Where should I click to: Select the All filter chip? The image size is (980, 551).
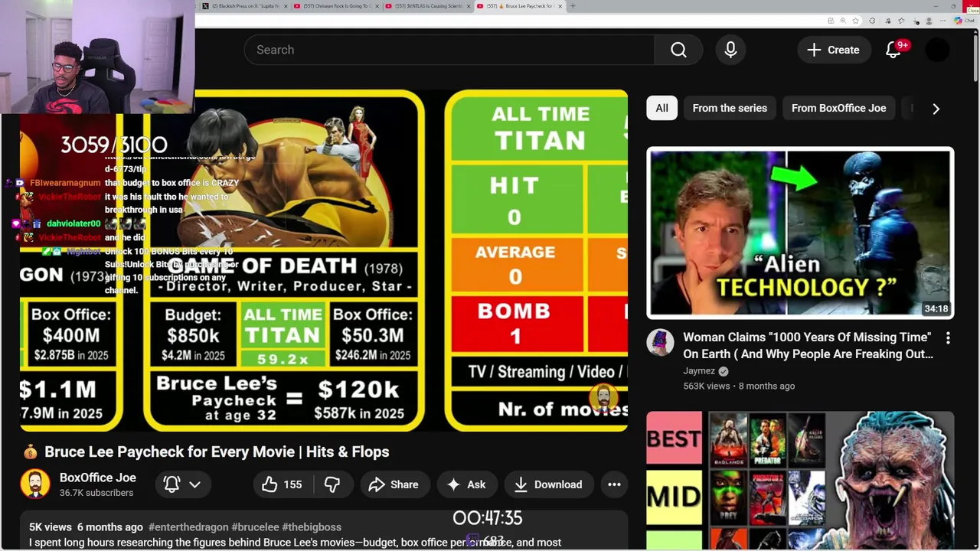click(x=661, y=108)
